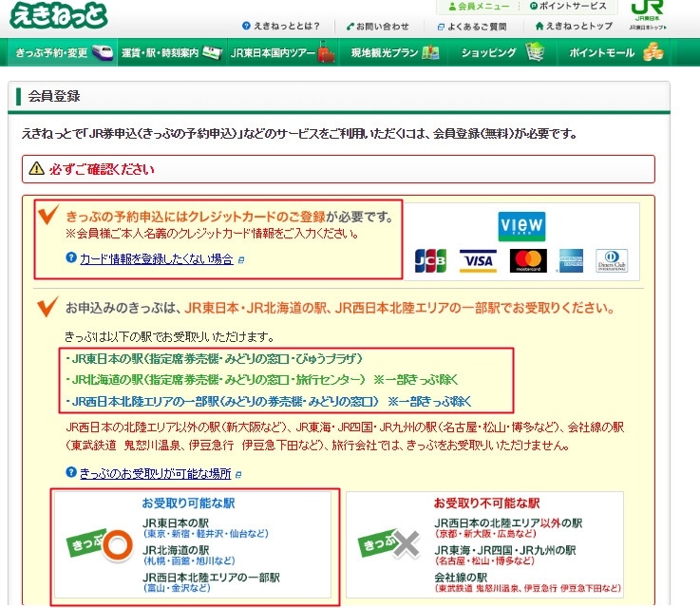The height and width of the screenshot is (608, 700).
Task: Click the ticket circle icon under お受取り可能な駅
Action: coord(100,544)
